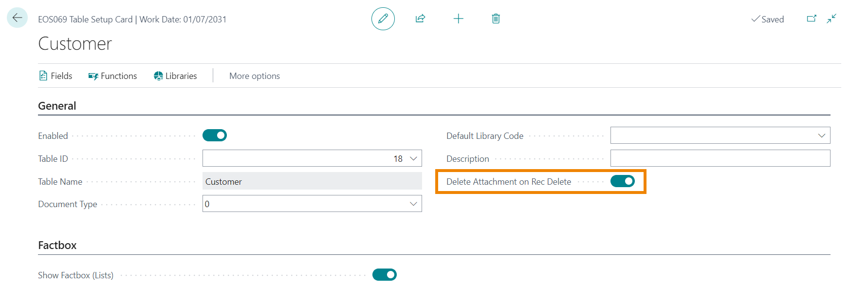Click the back arrow button
Screen dimensions: 868x308
click(x=17, y=18)
